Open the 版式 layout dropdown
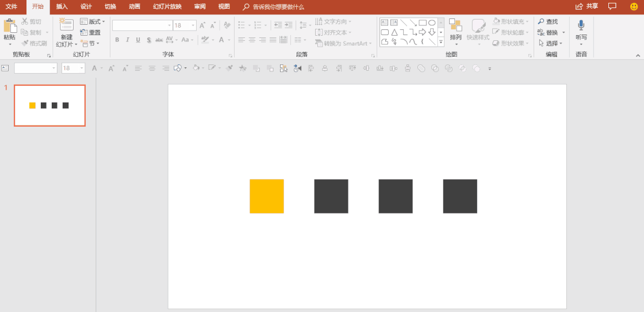This screenshot has height=312, width=644. [x=93, y=22]
